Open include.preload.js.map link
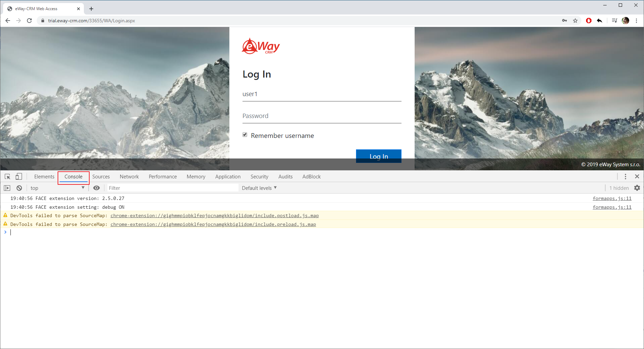The width and height of the screenshot is (644, 349). point(213,224)
